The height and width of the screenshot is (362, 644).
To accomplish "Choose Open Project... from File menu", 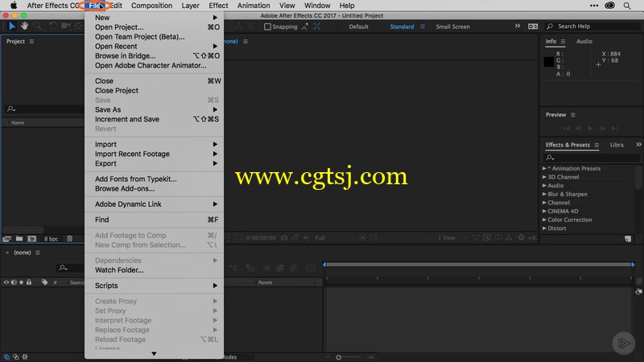I will coord(154,27).
